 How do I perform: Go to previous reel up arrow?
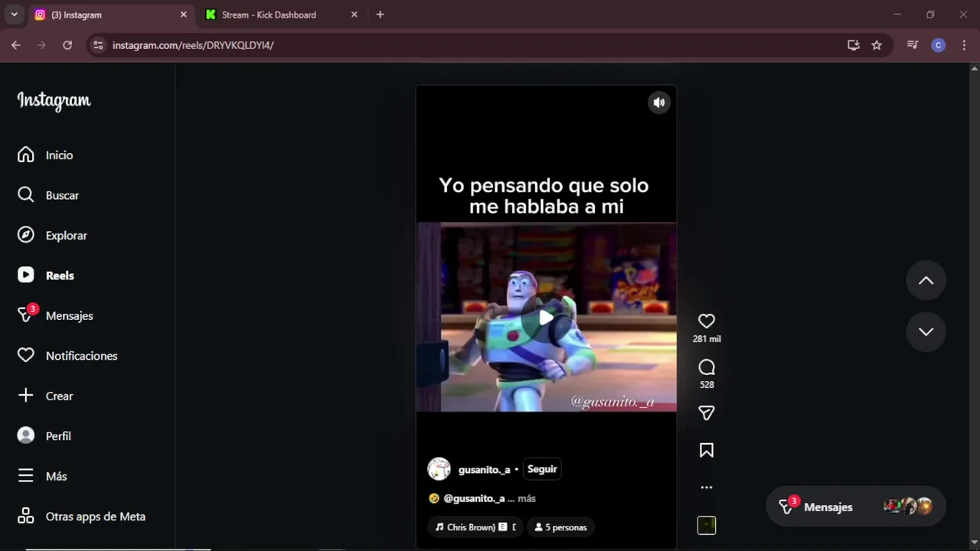[x=926, y=281]
